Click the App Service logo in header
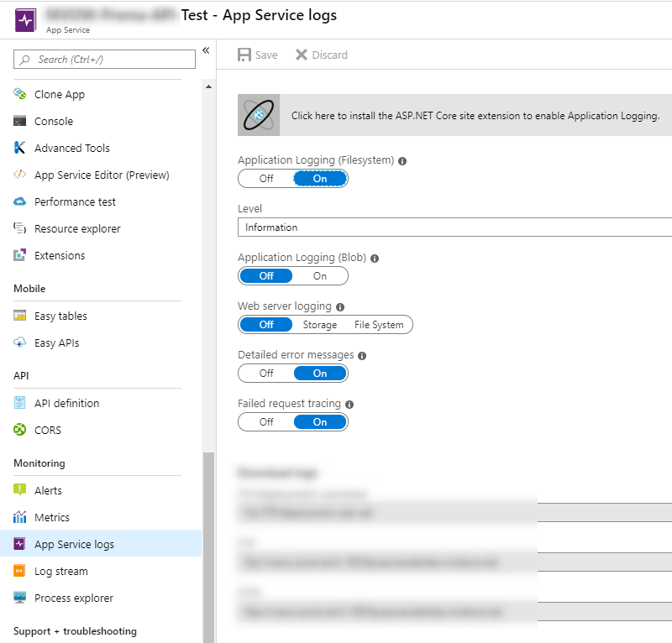 (x=26, y=20)
